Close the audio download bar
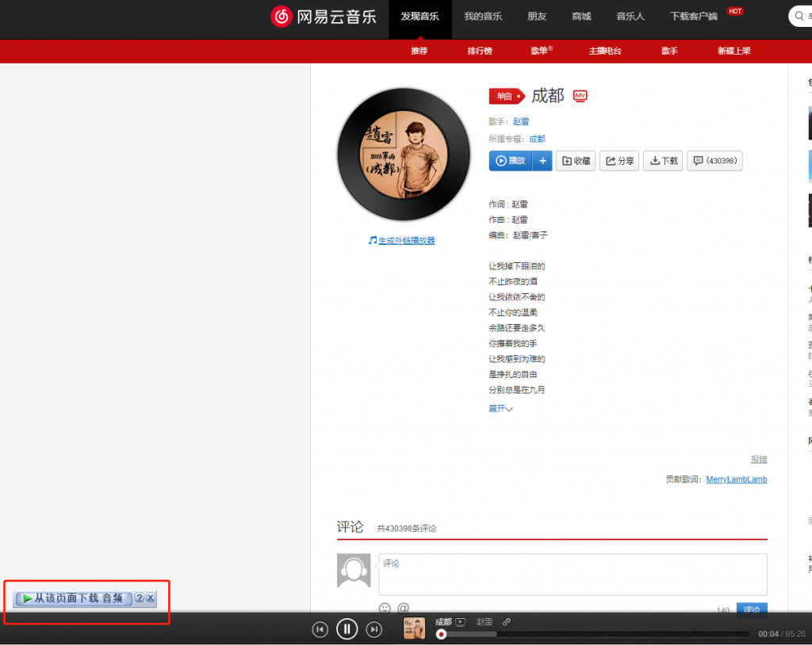This screenshot has width=812, height=645. [x=150, y=598]
